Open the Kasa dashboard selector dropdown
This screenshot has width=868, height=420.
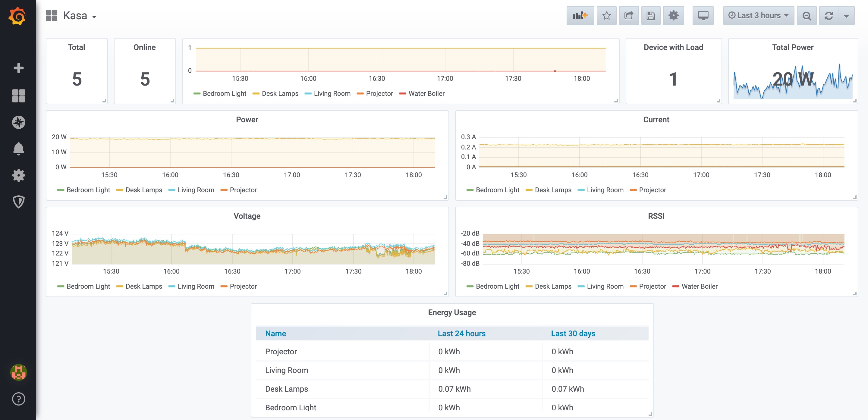[75, 16]
